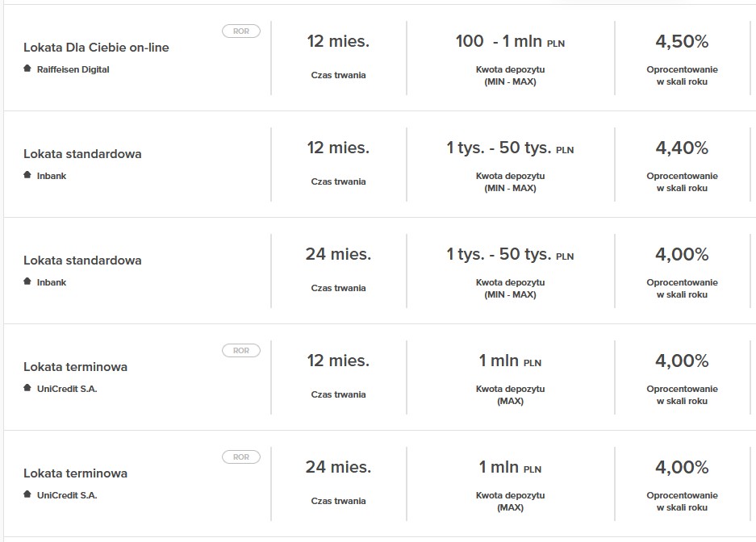The width and height of the screenshot is (756, 542).
Task: Click Inbank's house icon in the 12-month offer
Action: [28, 175]
